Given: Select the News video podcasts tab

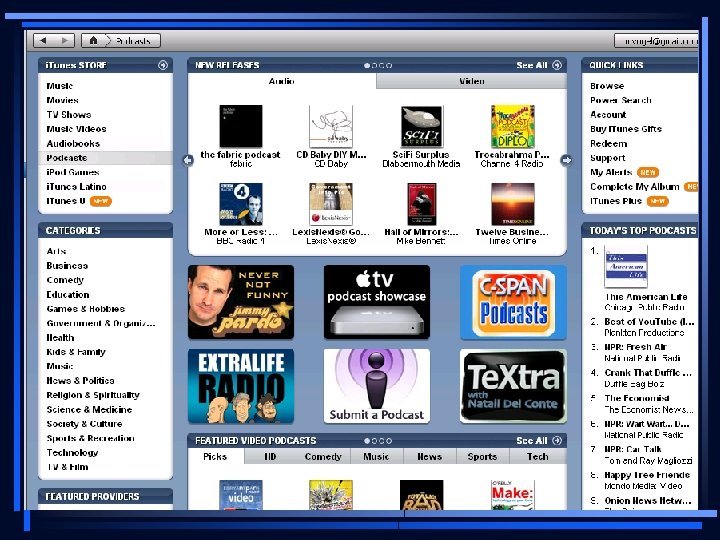Looking at the screenshot, I should pyautogui.click(x=430, y=456).
